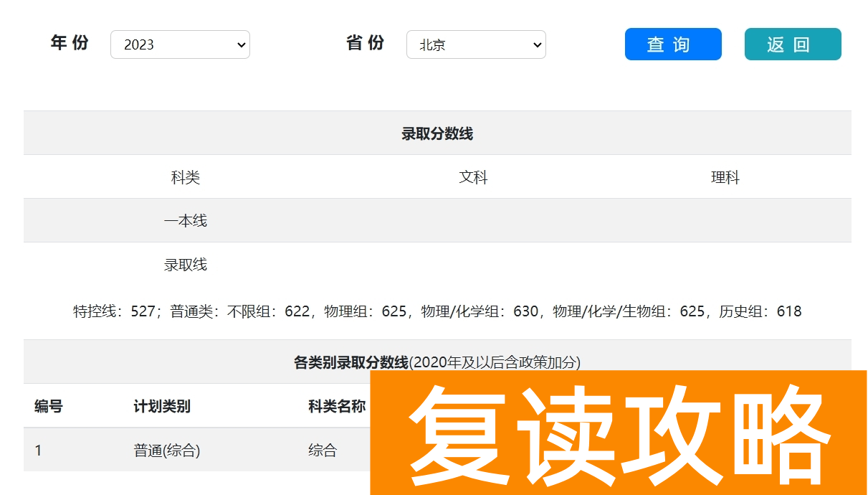The width and height of the screenshot is (868, 495).
Task: Click the blue 查询 query button
Action: pos(672,44)
